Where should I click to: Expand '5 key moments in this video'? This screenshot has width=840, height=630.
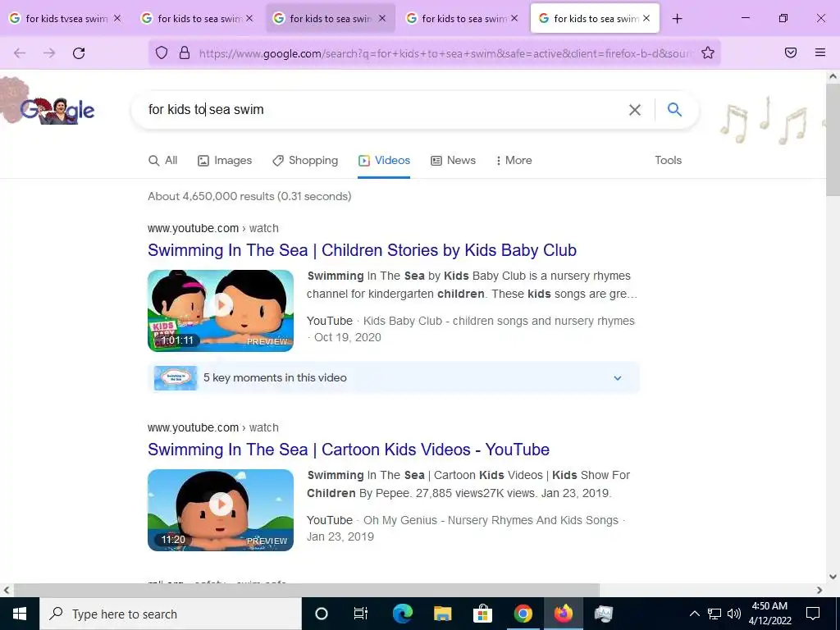point(393,378)
